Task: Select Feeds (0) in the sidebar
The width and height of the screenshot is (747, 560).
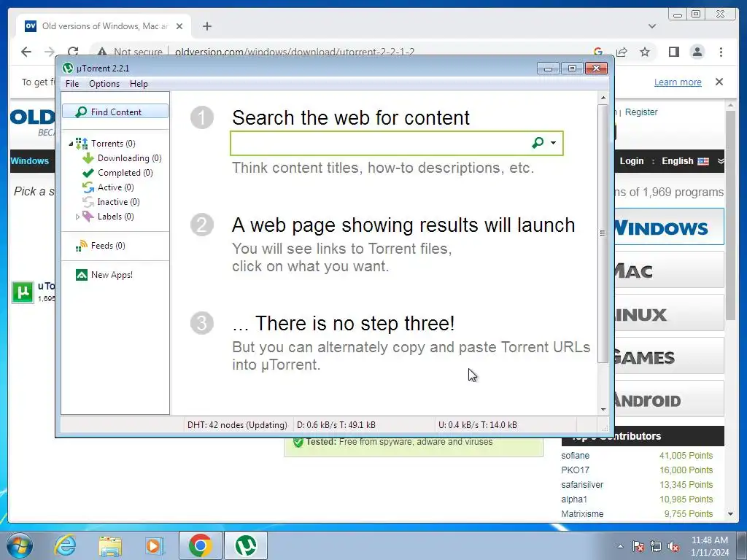Action: tap(108, 246)
